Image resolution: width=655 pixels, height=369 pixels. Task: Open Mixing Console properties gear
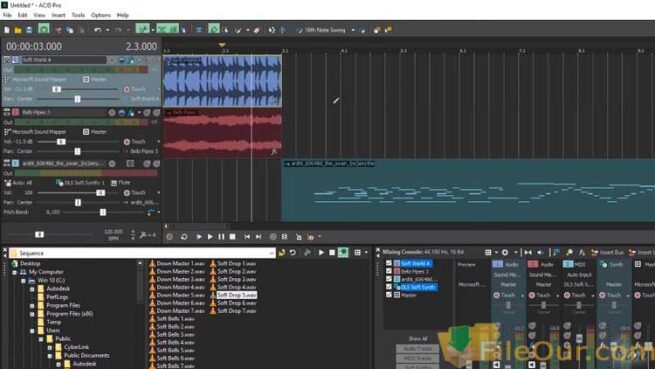coord(505,252)
